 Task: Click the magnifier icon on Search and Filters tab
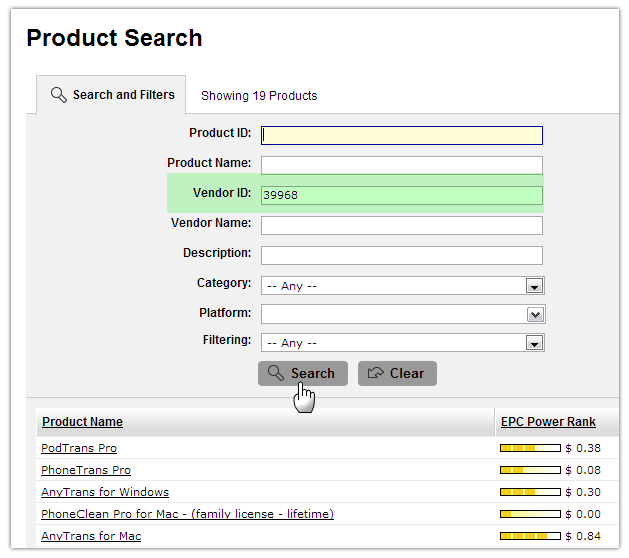click(x=59, y=95)
